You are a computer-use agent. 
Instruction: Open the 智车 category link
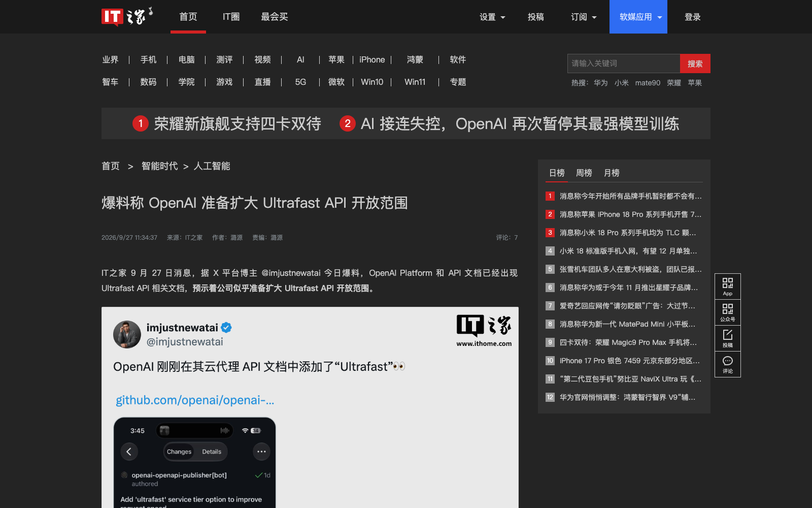point(110,82)
